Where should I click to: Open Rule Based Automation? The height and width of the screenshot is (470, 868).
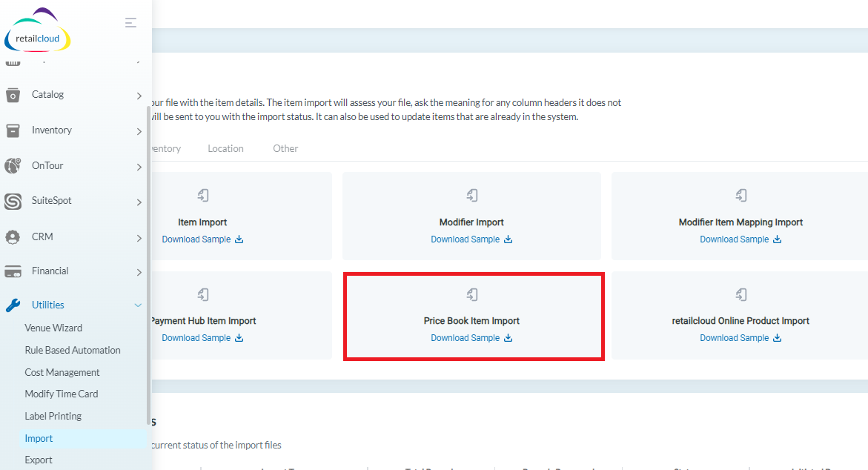73,350
